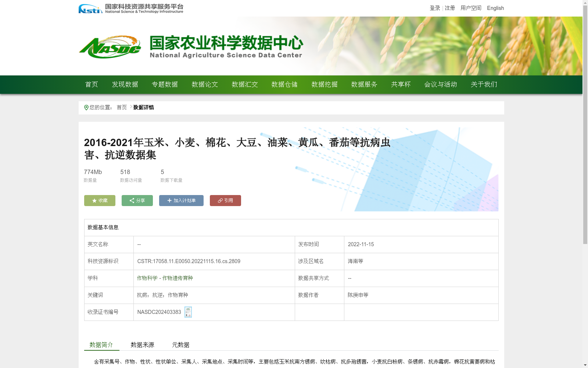This screenshot has width=588, height=368.
Task: Switch to the 数据来源 tab
Action: point(143,345)
